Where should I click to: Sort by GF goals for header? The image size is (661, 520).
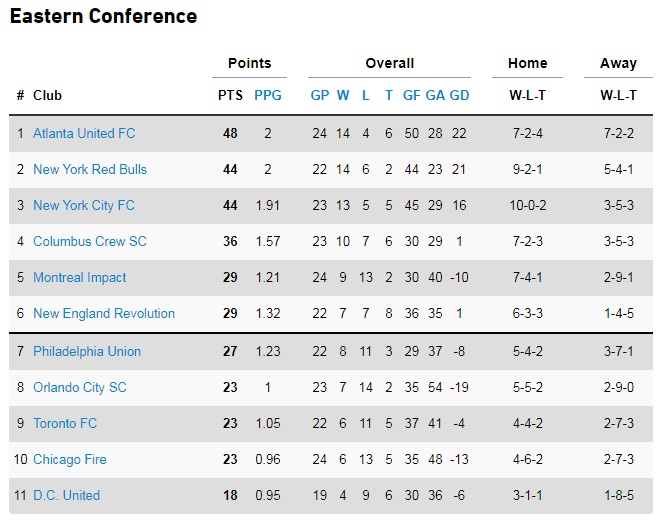(x=412, y=95)
